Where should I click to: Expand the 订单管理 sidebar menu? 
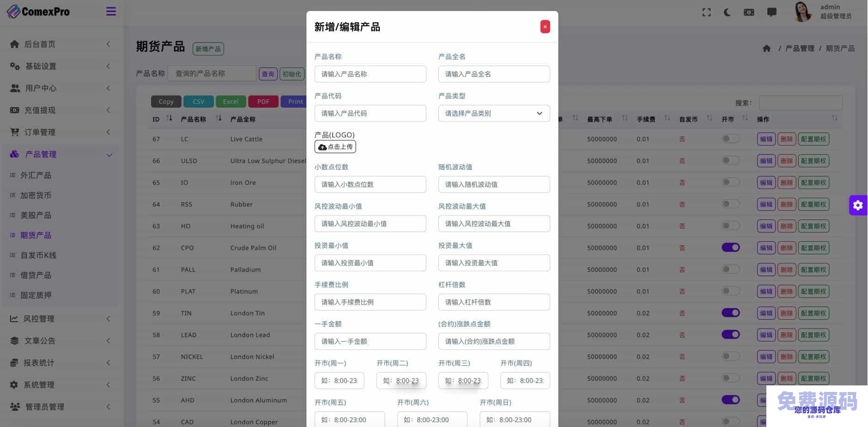click(x=60, y=132)
